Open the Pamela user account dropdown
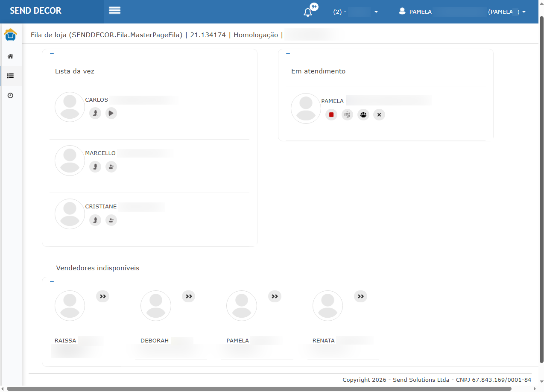The height and width of the screenshot is (392, 544). tap(462, 12)
